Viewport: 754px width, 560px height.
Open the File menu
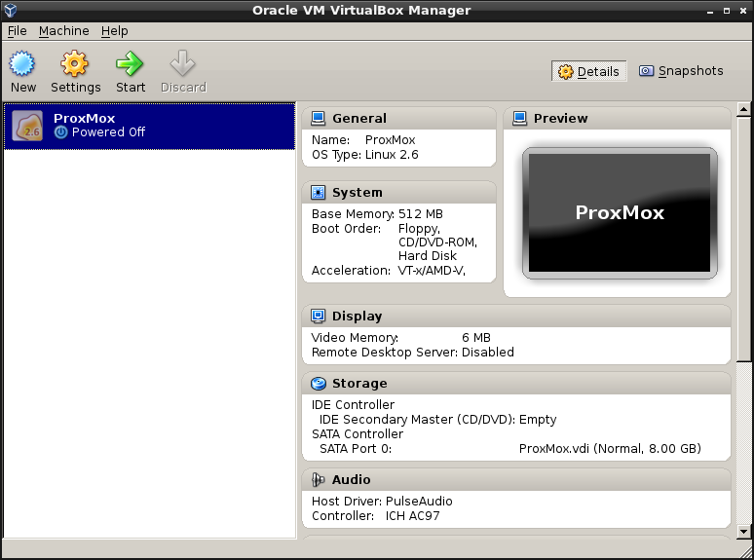[x=17, y=31]
